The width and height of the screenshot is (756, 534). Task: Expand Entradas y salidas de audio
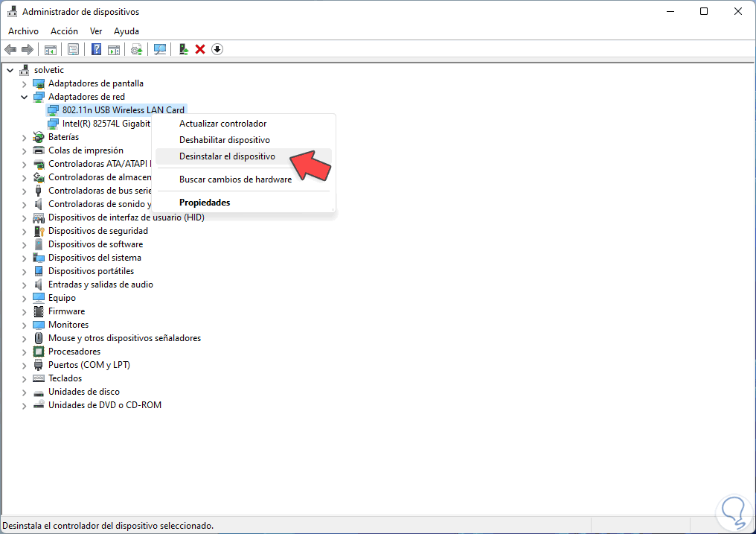(24, 285)
